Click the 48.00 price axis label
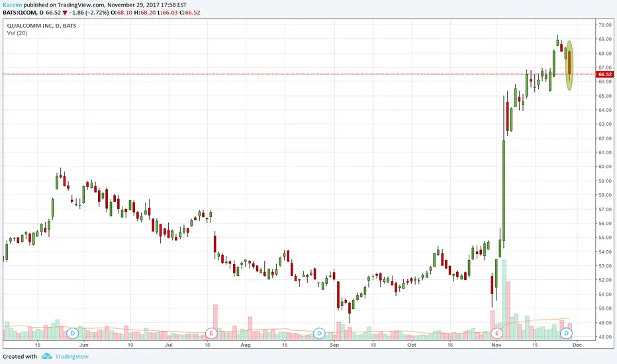This screenshot has width=617, height=364. [605, 337]
